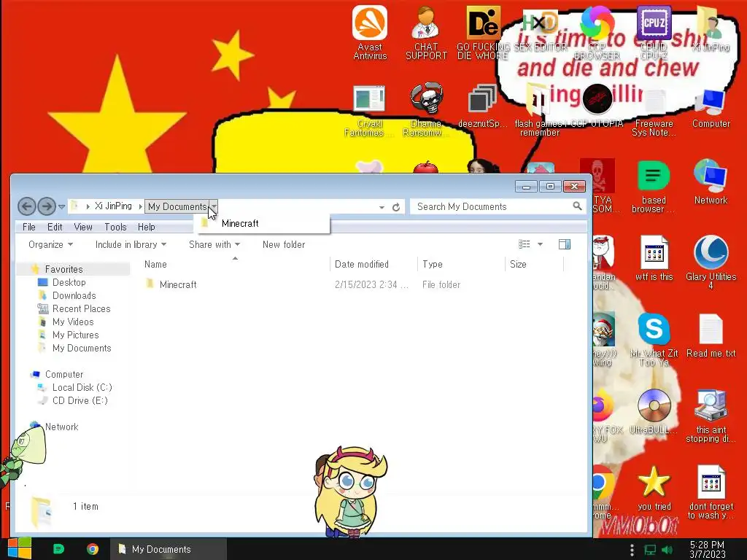This screenshot has width=747, height=560.
Task: Click the Xi JinPing breadcrumb segment
Action: pos(113,206)
